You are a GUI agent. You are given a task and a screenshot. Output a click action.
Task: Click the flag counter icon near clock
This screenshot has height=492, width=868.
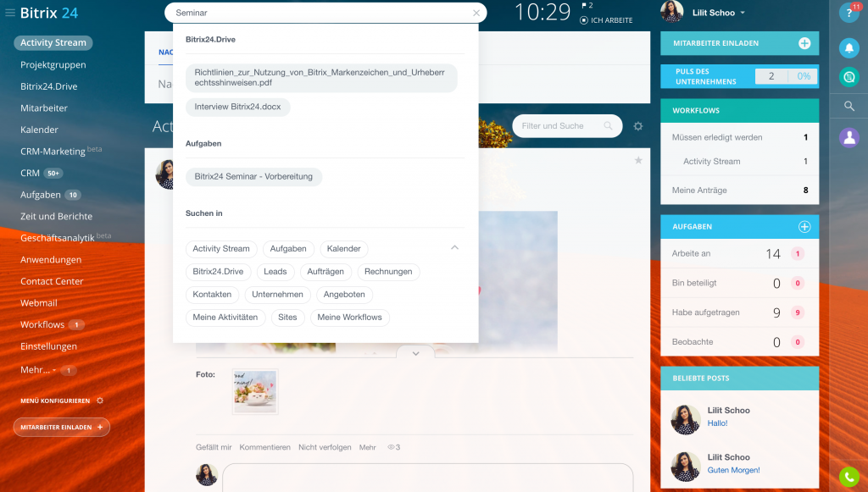tap(587, 6)
